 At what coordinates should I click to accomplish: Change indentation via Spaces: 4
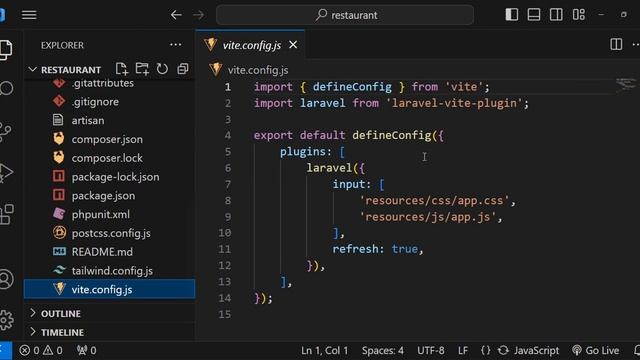click(382, 351)
